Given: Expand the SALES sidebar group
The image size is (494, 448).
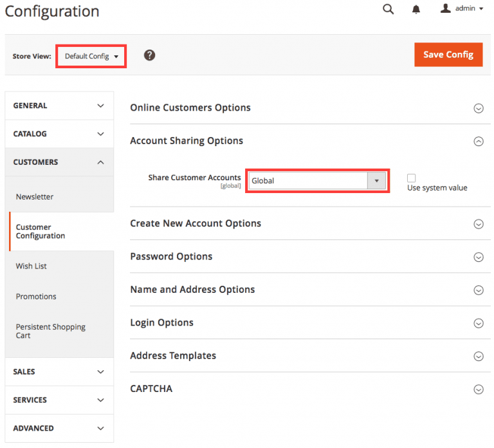Looking at the screenshot, I should click(x=59, y=371).
